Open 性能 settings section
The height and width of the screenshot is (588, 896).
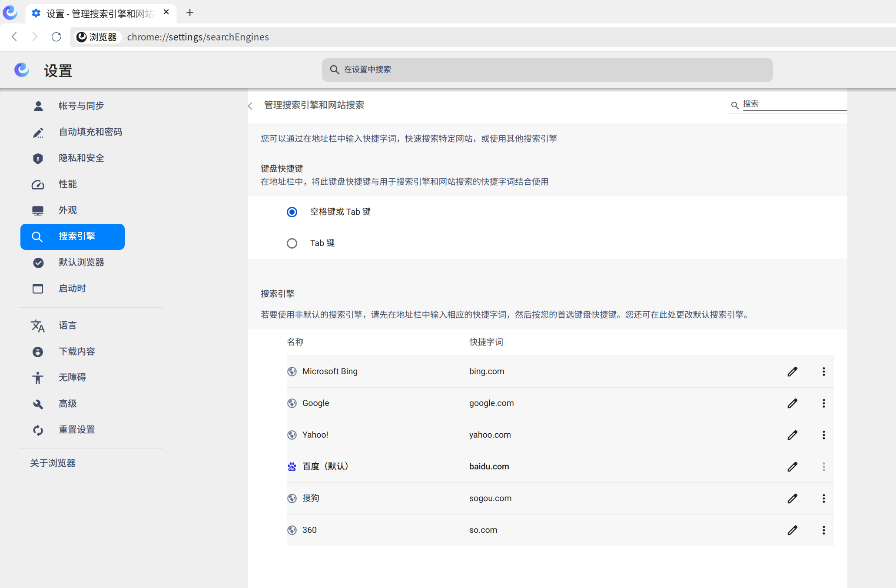(73, 184)
